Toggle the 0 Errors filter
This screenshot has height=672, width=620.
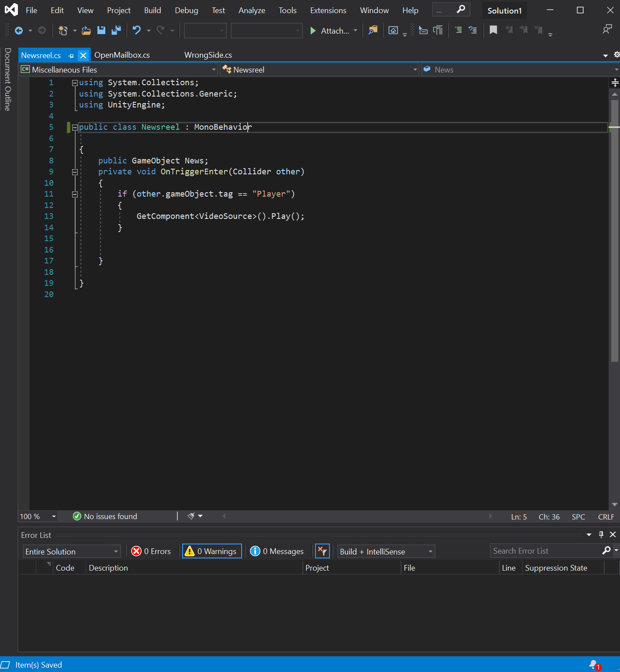[151, 551]
